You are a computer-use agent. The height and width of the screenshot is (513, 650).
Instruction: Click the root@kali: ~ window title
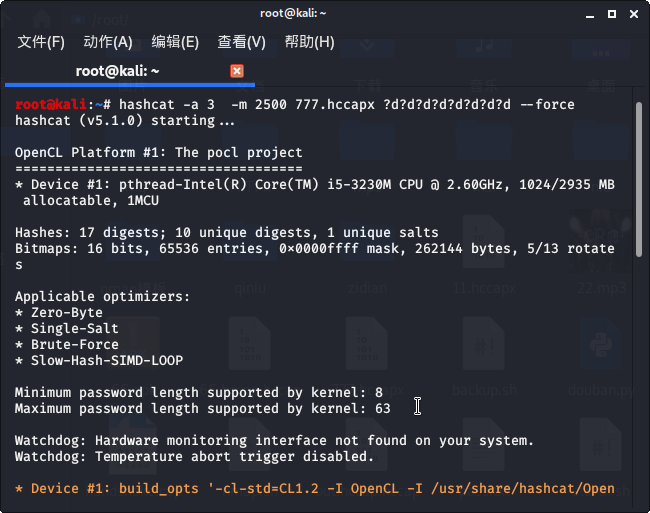[293, 13]
